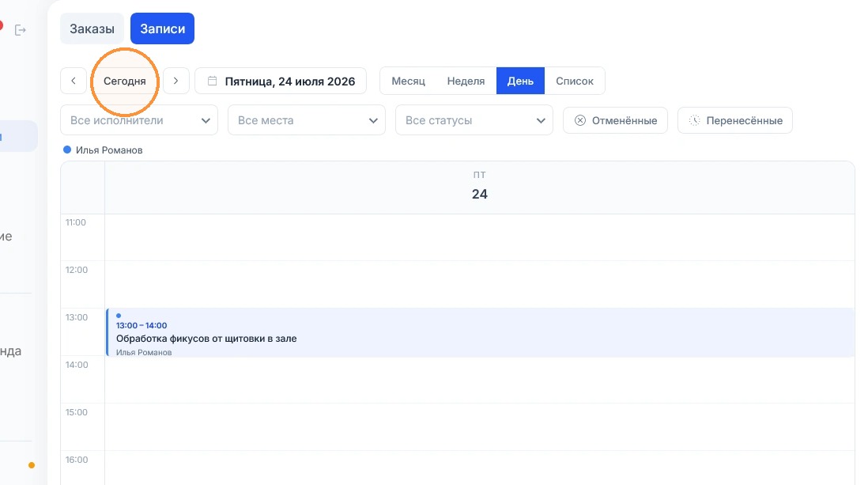This screenshot has width=868, height=485.
Task: Open the Заказы tab
Action: point(92,28)
